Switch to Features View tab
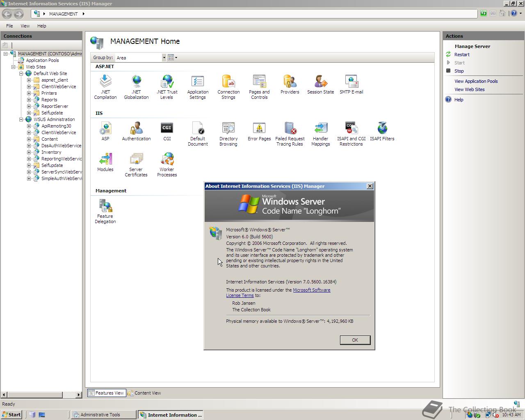Screen dimensions: 525x420 106,393
